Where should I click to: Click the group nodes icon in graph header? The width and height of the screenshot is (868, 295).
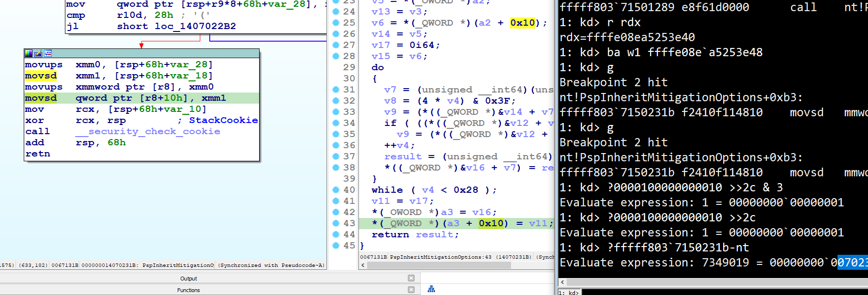coord(48,53)
